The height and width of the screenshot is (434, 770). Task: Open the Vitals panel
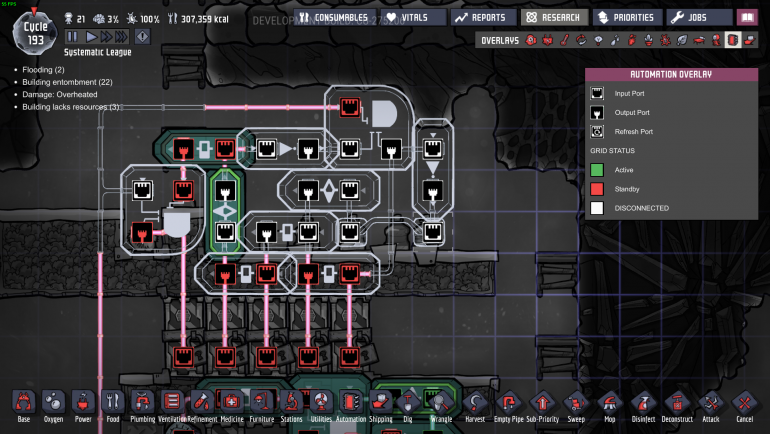pyautogui.click(x=413, y=18)
